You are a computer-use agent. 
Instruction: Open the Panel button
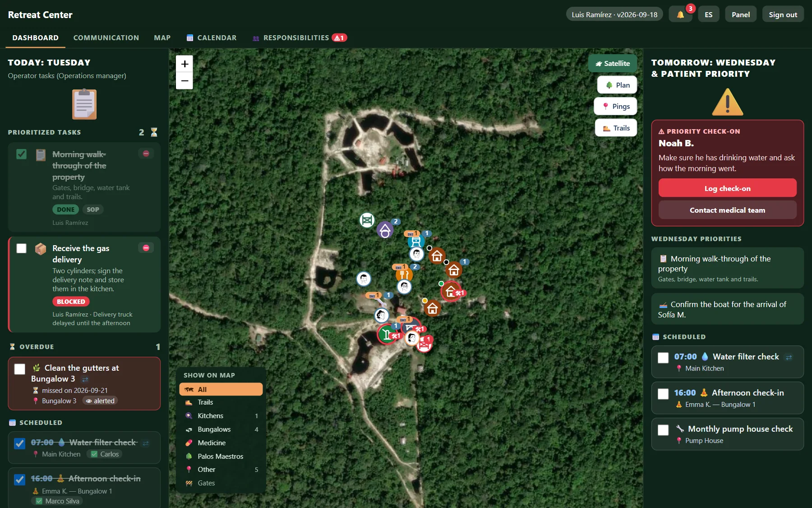click(x=741, y=14)
